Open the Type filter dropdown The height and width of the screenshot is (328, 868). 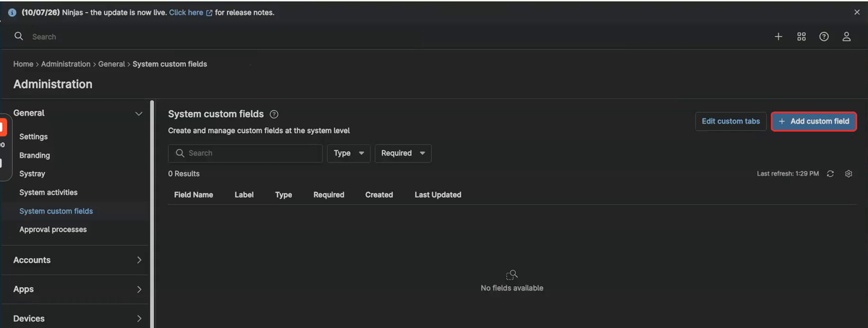pos(349,153)
